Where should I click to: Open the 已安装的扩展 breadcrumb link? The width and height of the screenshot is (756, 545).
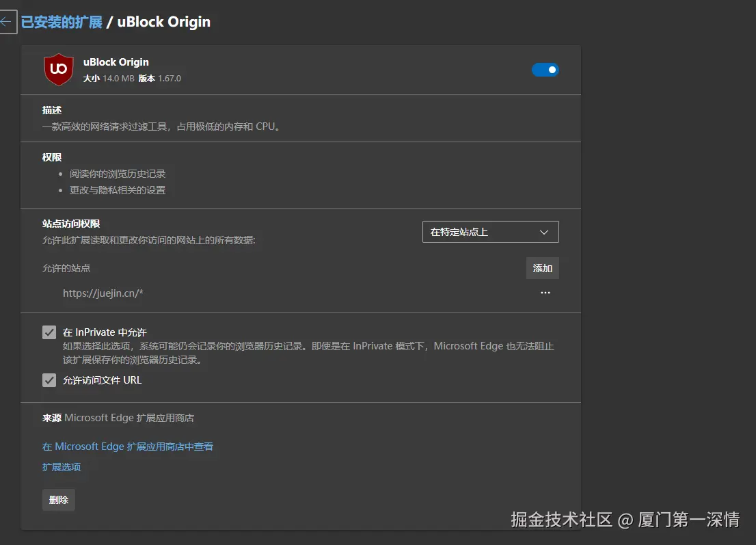point(62,22)
